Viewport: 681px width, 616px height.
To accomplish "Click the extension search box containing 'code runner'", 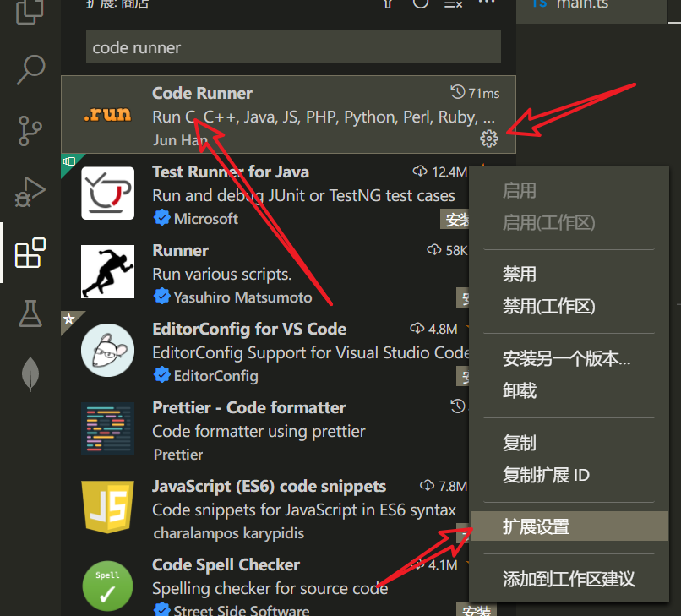I will 293,46.
